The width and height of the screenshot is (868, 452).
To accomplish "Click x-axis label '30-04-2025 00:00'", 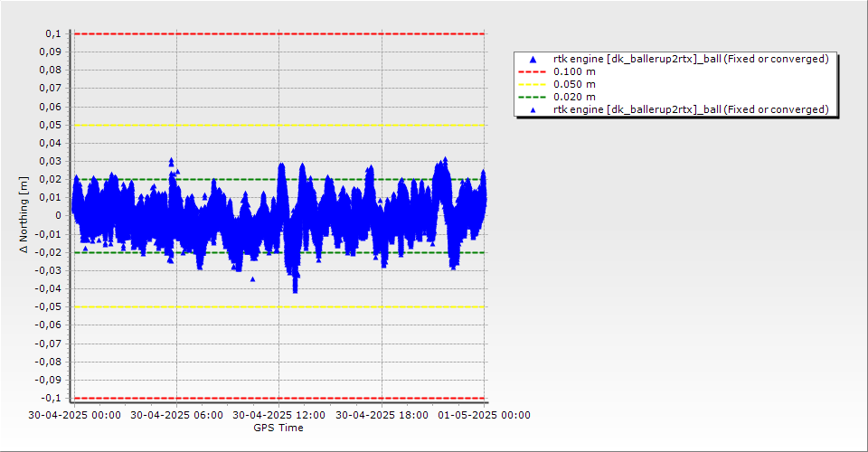I will coord(75,415).
